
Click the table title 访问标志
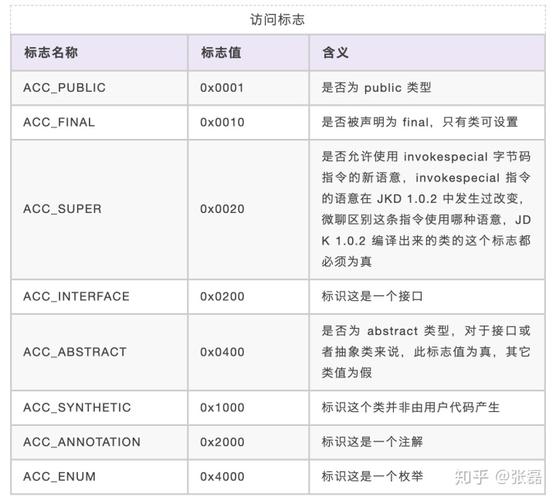(x=277, y=20)
